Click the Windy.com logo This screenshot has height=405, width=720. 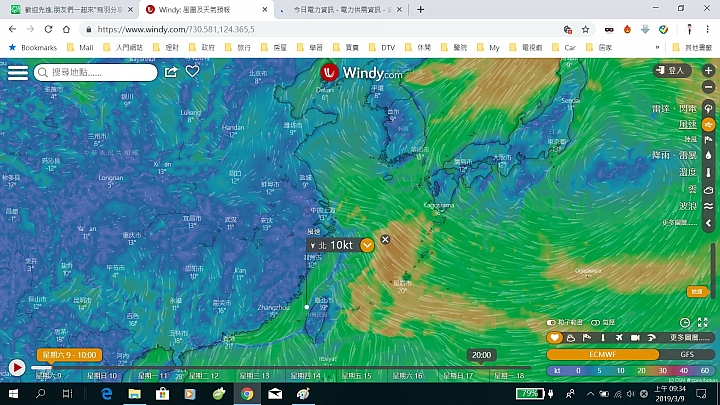361,73
